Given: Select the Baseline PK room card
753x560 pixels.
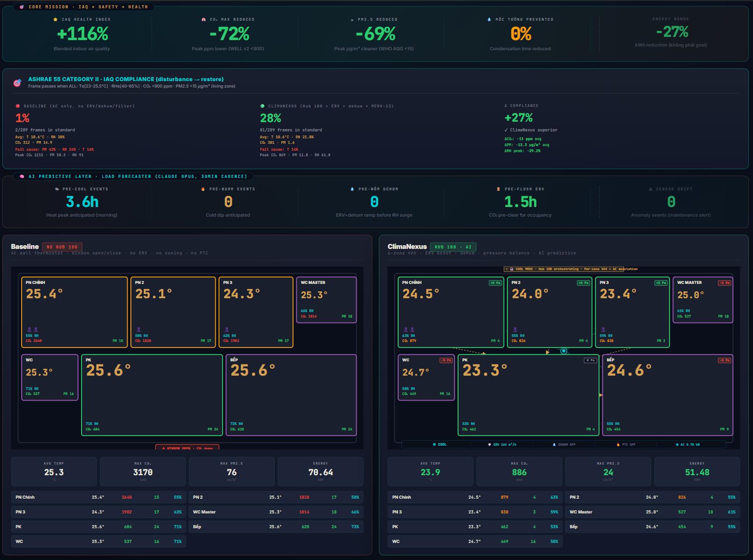Looking at the screenshot, I should coord(152,395).
